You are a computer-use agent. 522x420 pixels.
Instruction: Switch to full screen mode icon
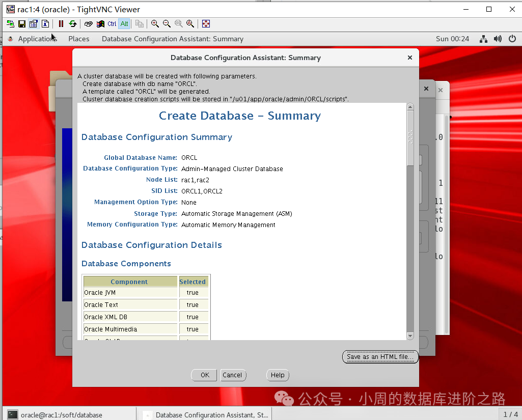point(206,23)
